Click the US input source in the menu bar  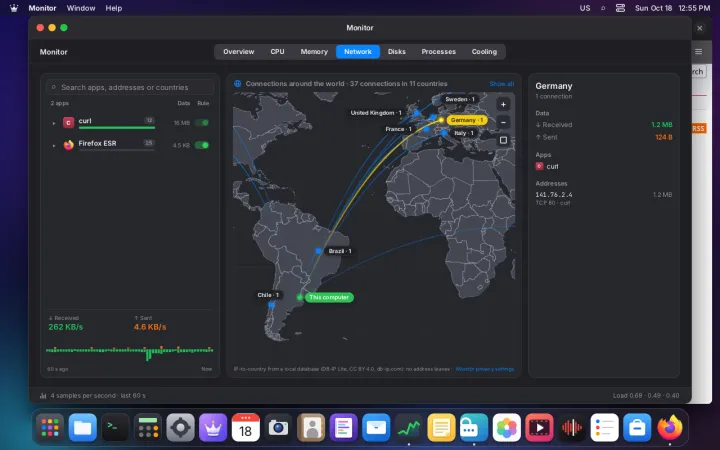click(x=585, y=8)
